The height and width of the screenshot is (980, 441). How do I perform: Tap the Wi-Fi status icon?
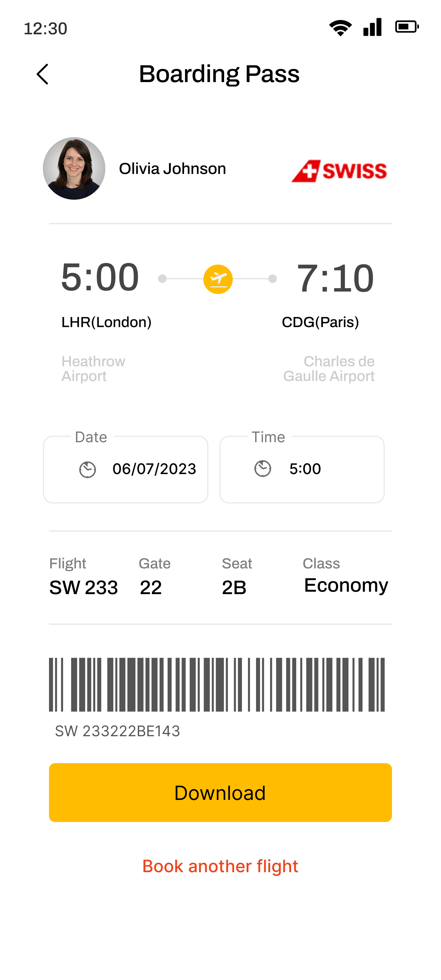340,27
